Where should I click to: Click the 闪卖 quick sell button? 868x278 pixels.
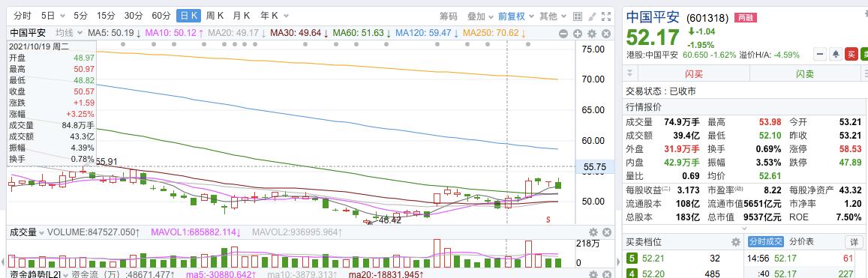tap(805, 73)
